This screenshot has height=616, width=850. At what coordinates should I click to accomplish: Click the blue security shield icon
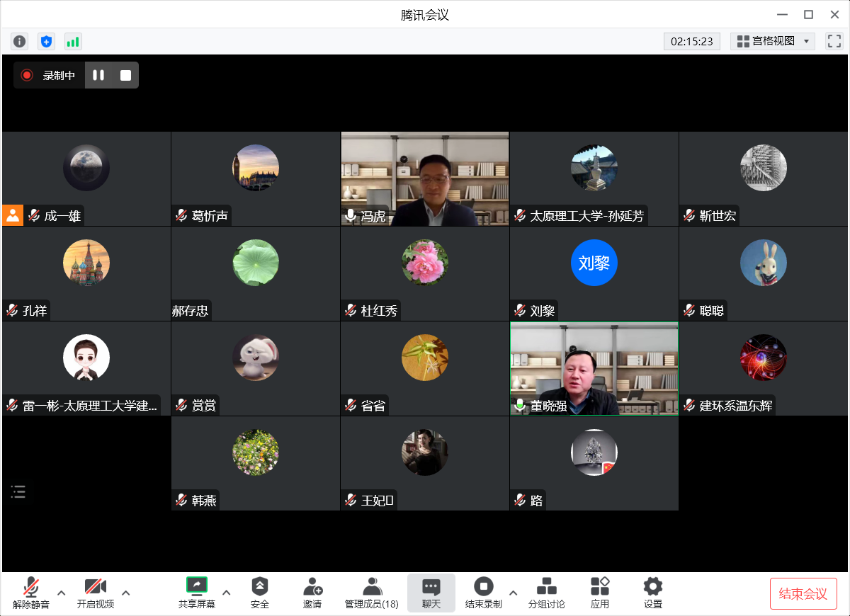point(46,41)
